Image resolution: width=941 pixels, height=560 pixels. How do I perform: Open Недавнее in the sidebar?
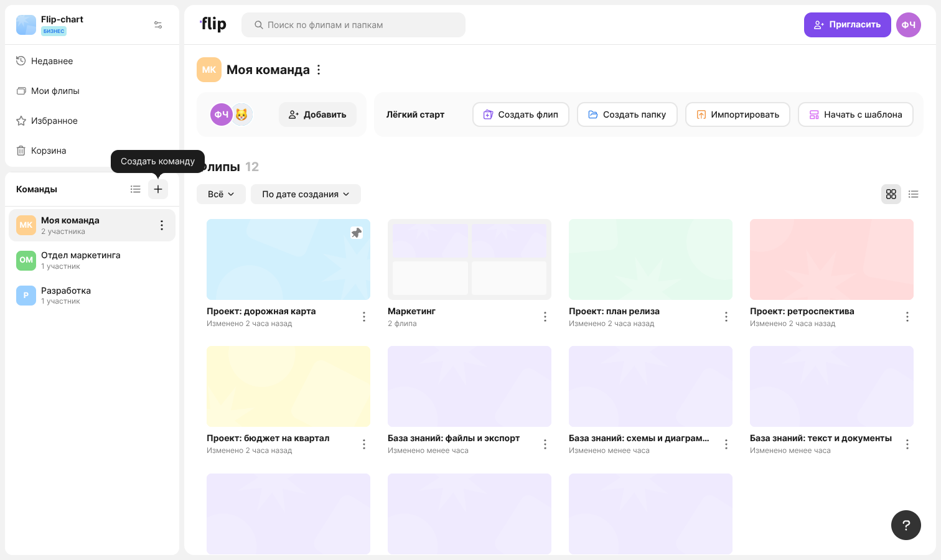click(92, 61)
